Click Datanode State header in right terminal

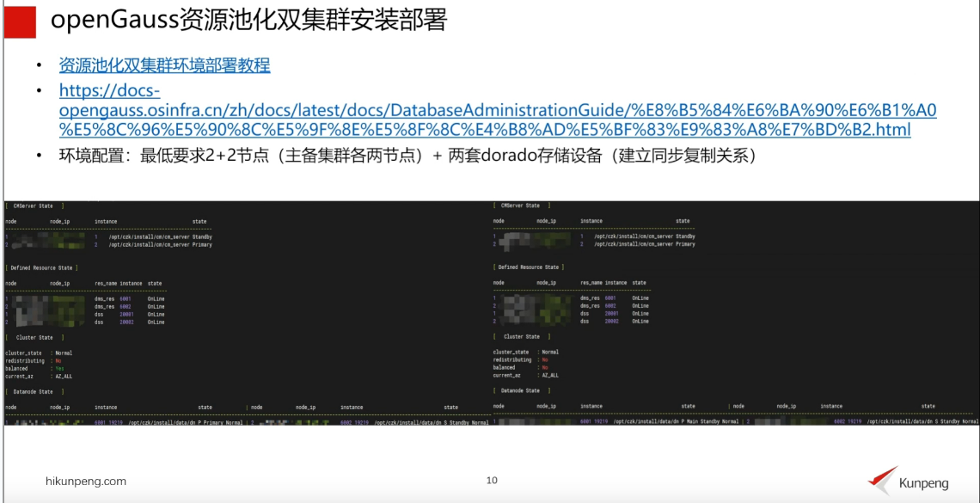[521, 390]
